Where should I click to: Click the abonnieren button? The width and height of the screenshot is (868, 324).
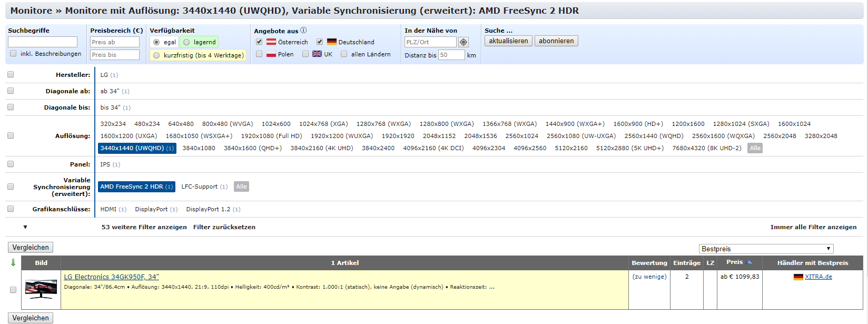556,41
